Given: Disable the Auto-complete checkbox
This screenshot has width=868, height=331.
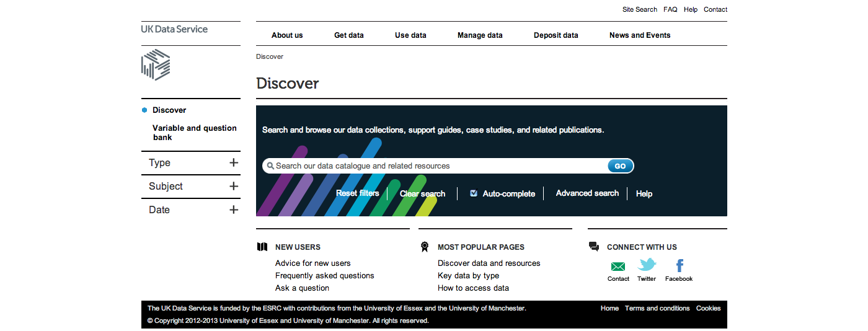Looking at the screenshot, I should 474,193.
